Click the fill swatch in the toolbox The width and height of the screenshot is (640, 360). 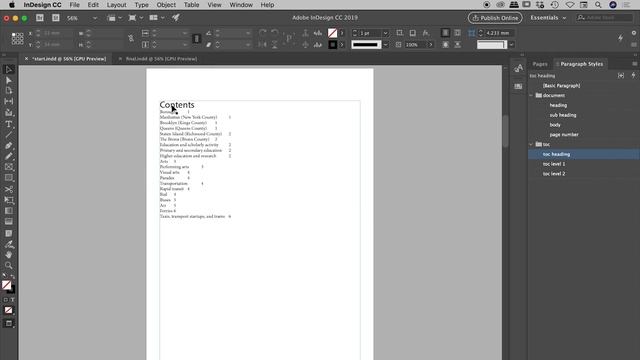pos(7,285)
